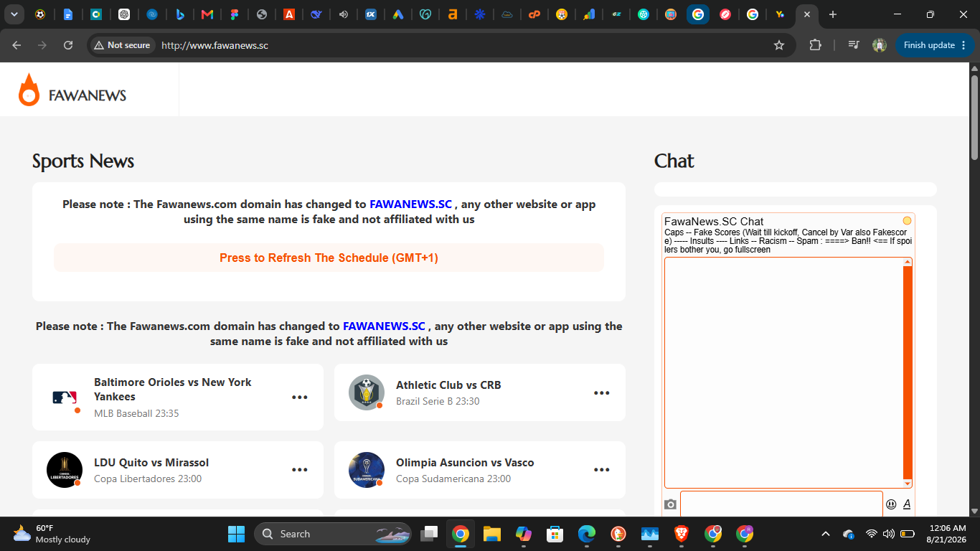
Task: Click the Windows taskbar Search box
Action: coord(334,534)
